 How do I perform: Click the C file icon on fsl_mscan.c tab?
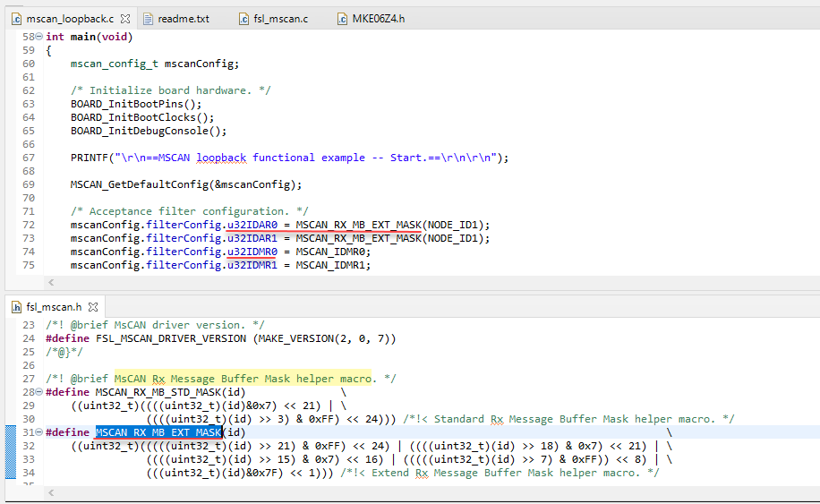pos(243,20)
